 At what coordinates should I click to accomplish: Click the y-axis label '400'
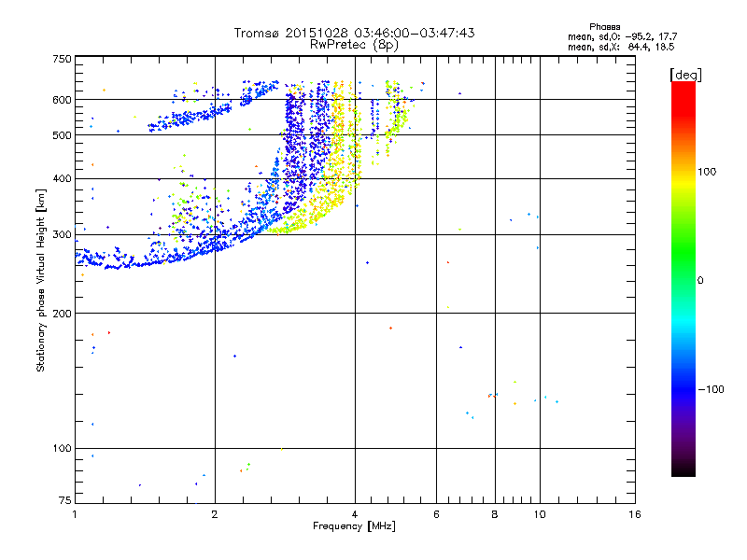[62, 178]
